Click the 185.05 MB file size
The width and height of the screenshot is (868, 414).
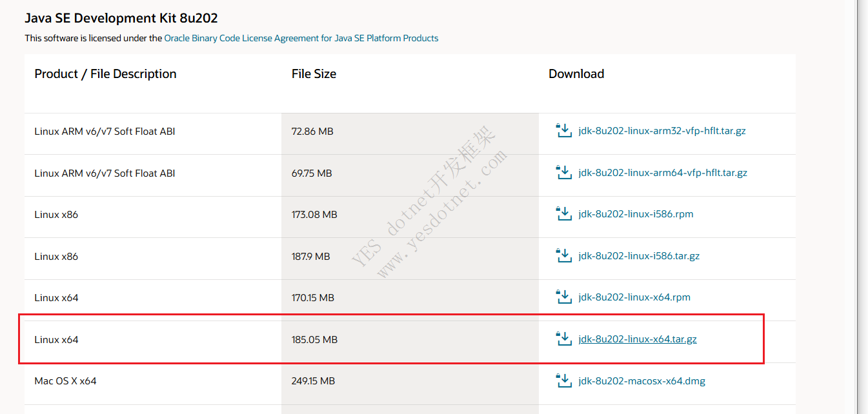[315, 340]
